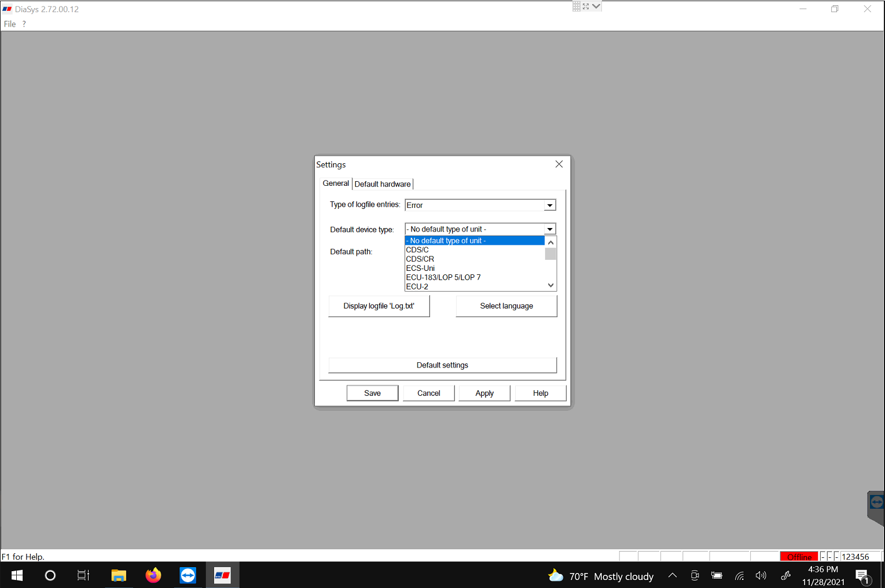The height and width of the screenshot is (588, 885).
Task: Switch to DiaSys via its taskbar icon
Action: pyautogui.click(x=222, y=575)
